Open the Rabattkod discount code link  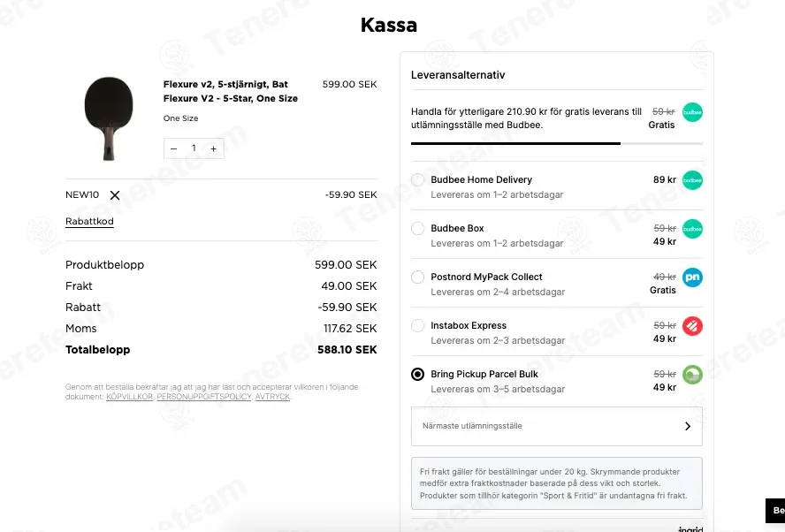[x=89, y=221]
